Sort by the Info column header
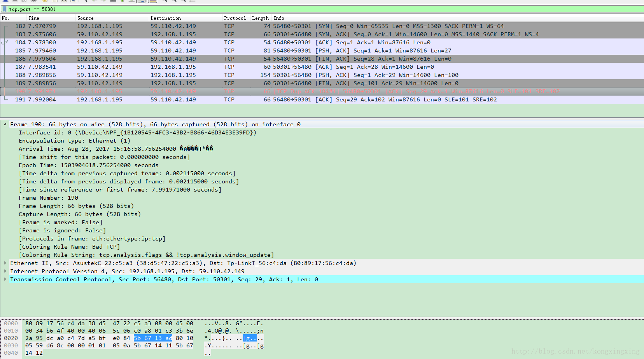 pyautogui.click(x=458, y=18)
